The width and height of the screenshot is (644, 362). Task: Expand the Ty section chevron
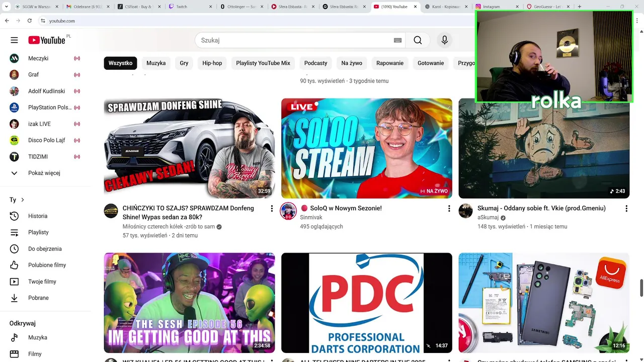pos(23,200)
